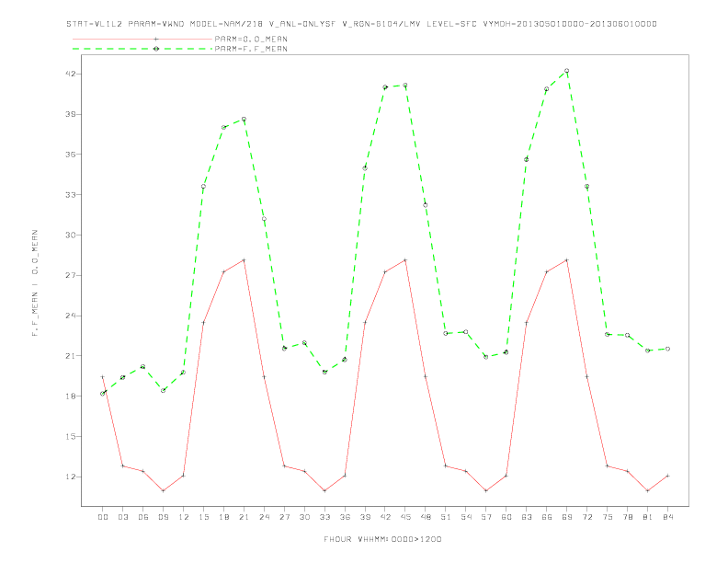
Task: Click y-axis tick label 39
Action: point(70,114)
